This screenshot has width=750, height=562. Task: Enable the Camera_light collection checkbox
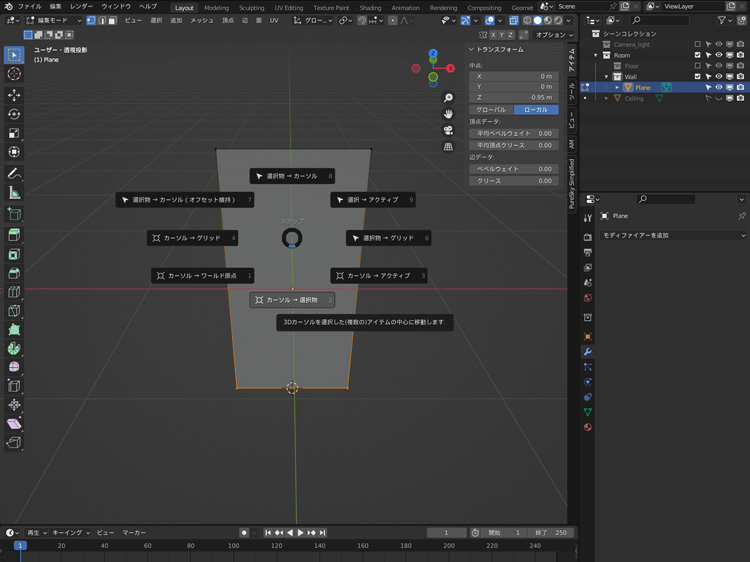click(698, 44)
